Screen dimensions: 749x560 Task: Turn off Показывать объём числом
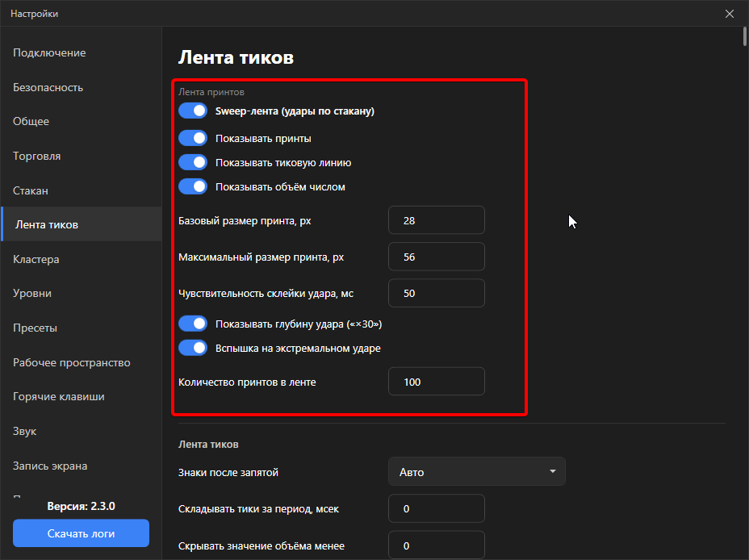[193, 186]
